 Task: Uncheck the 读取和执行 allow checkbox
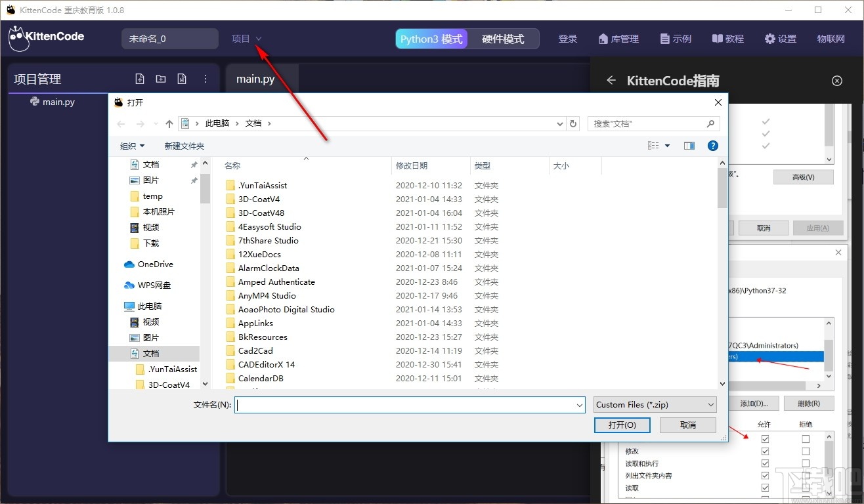pos(765,463)
